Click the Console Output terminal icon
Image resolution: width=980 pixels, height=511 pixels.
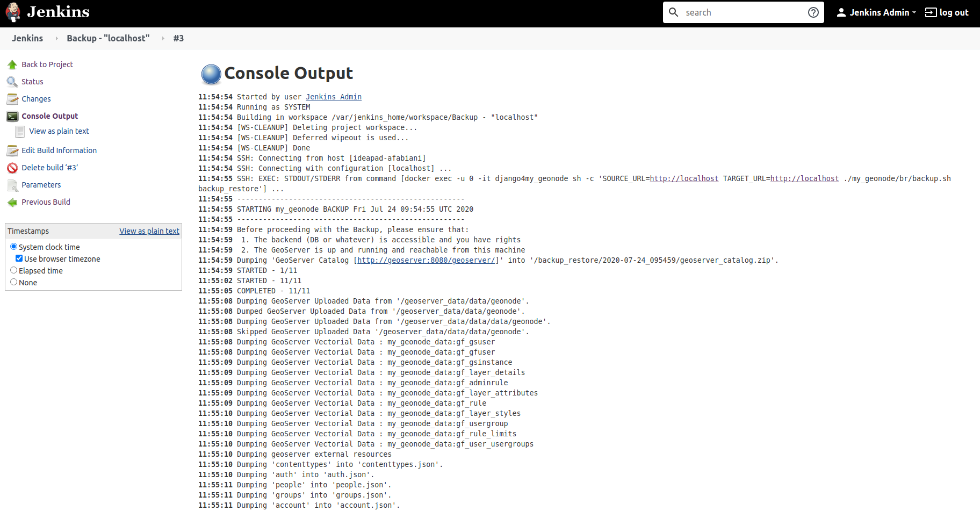click(12, 117)
